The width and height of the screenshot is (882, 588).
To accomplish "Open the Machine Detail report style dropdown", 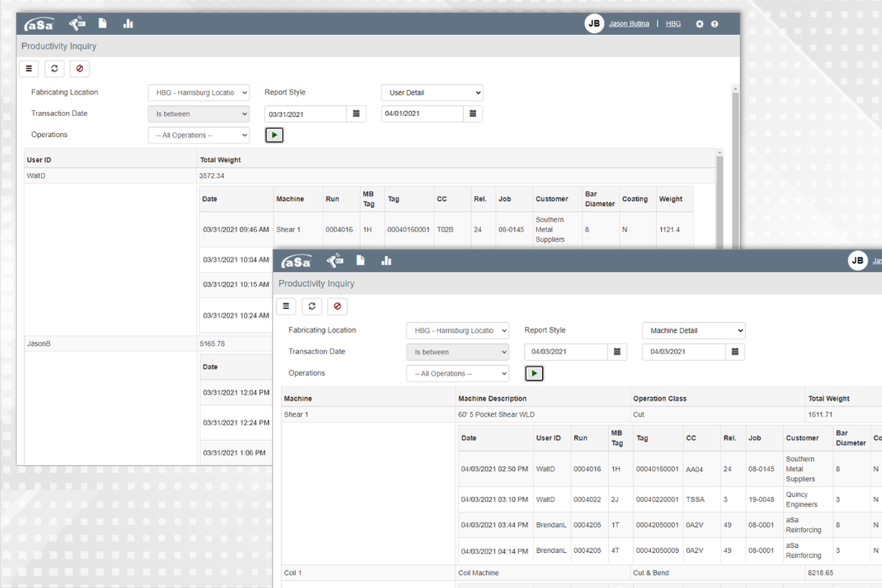I will coord(693,331).
